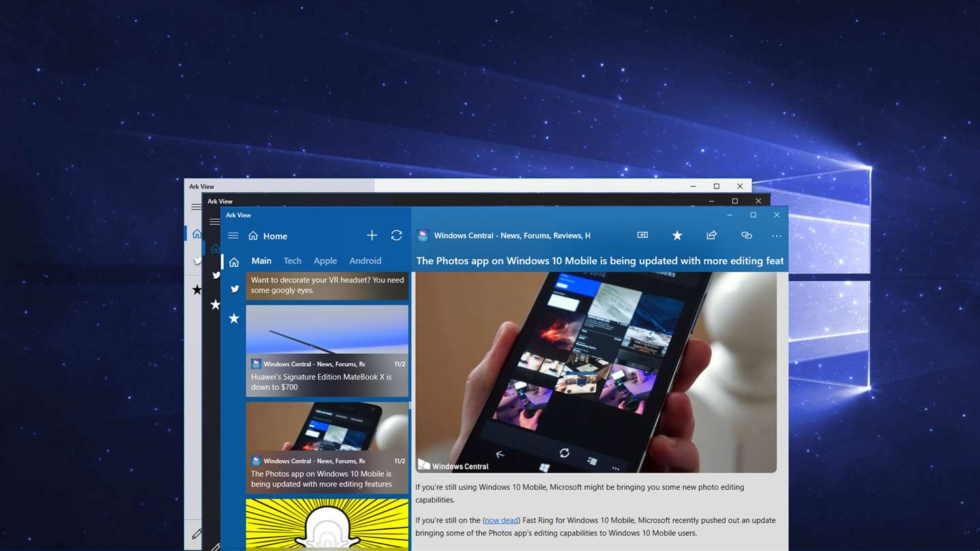The width and height of the screenshot is (980, 551).
Task: Click the pencil icon in the white Ark View window
Action: (x=197, y=534)
